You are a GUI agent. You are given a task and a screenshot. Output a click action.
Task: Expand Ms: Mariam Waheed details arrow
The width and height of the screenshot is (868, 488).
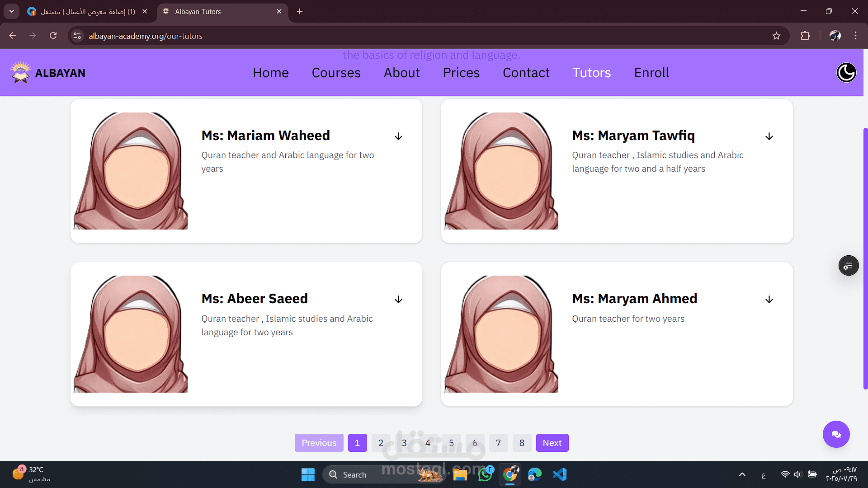[398, 136]
